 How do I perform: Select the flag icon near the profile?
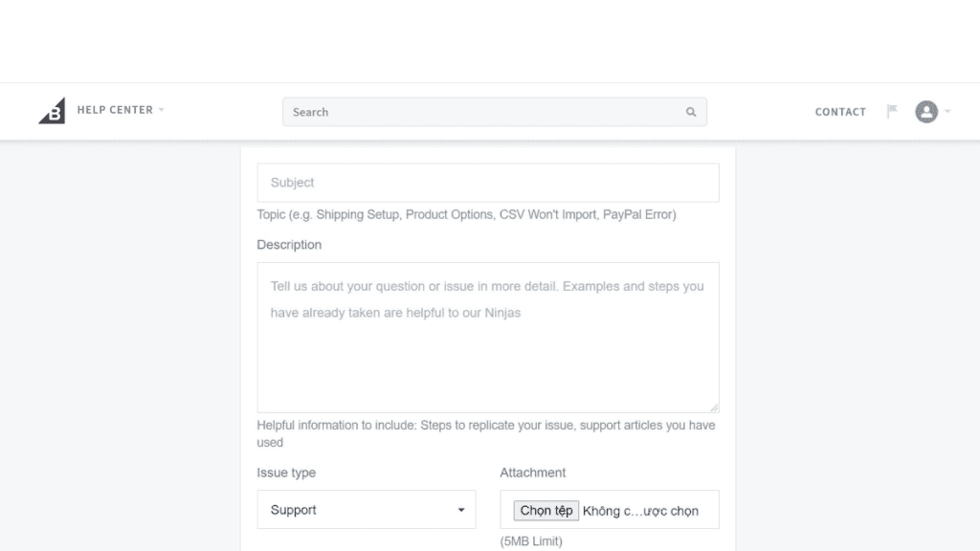[892, 111]
